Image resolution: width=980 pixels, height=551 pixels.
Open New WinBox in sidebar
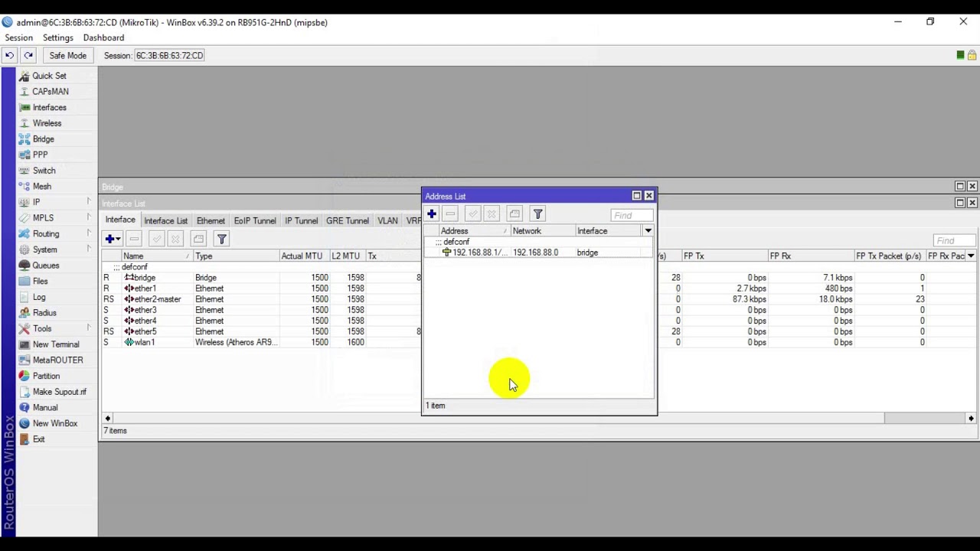(x=54, y=423)
